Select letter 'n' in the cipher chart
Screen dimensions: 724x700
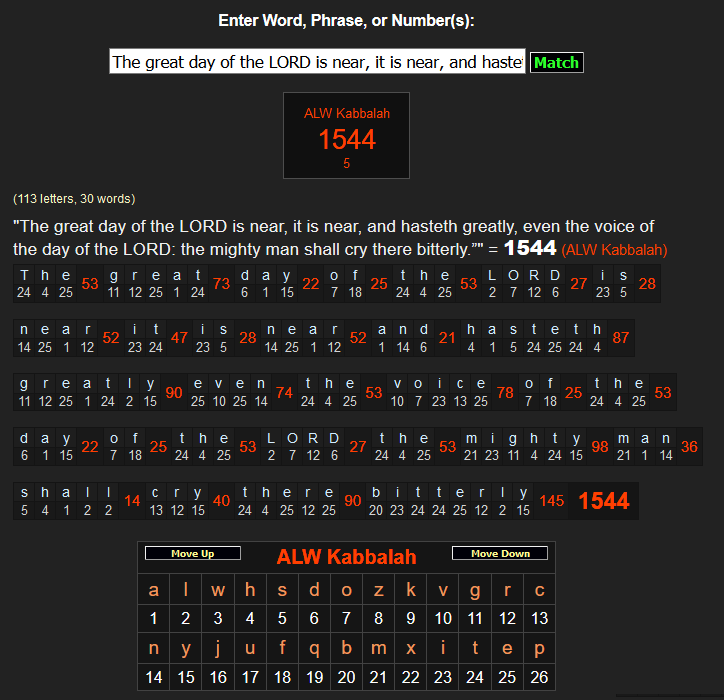tap(153, 648)
